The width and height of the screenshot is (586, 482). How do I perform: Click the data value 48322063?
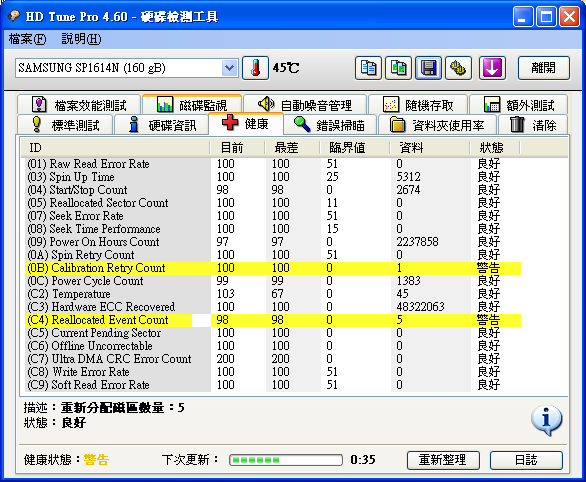[x=420, y=307]
